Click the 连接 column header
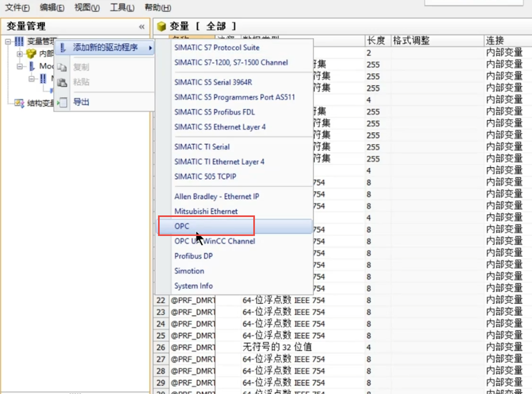Viewport: 532px width, 394px height. point(495,40)
